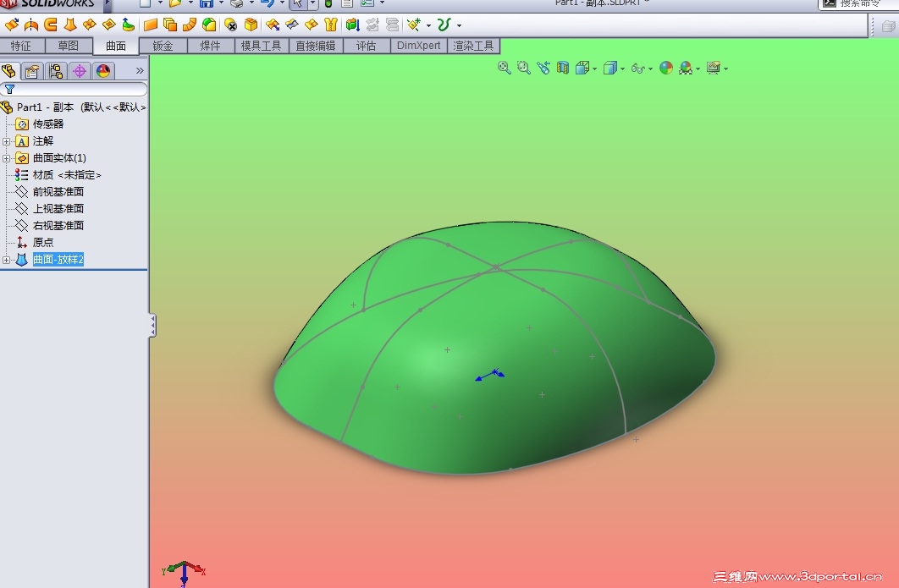Viewport: 899px width, 588px height.
Task: Zoom to fit the model
Action: 504,68
